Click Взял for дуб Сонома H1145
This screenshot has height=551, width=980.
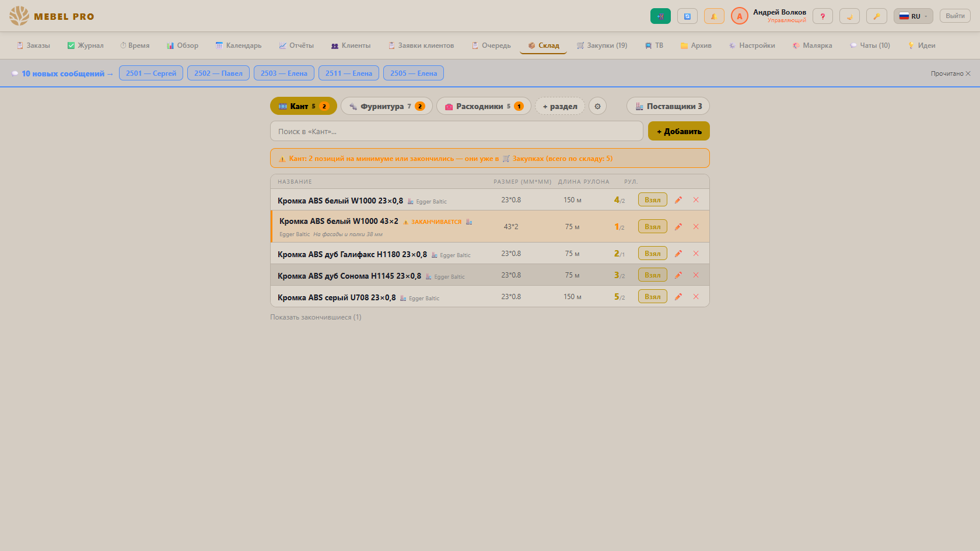(652, 275)
